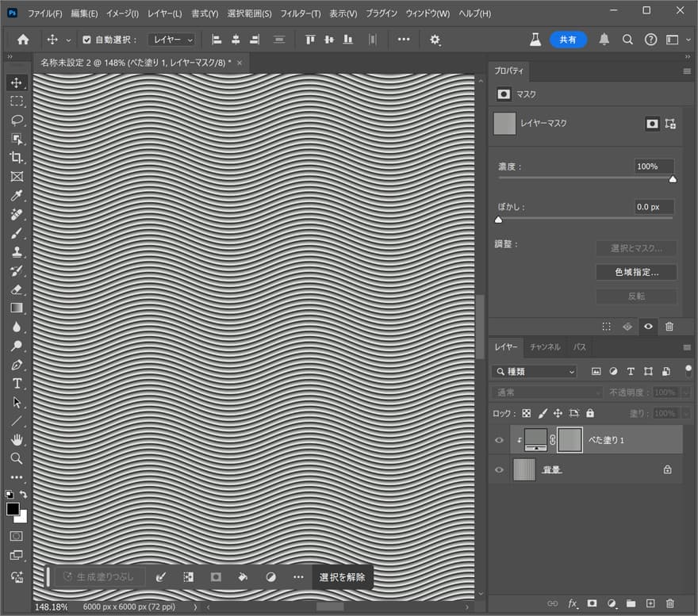Image resolution: width=698 pixels, height=616 pixels.
Task: Open layer style fx menu
Action: [573, 603]
